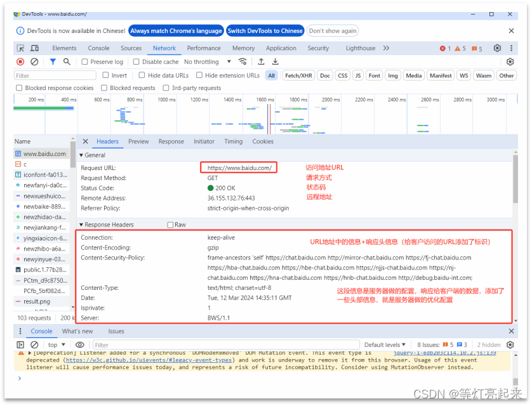532x406 pixels.
Task: Enable Preserve log checkbox
Action: point(85,62)
